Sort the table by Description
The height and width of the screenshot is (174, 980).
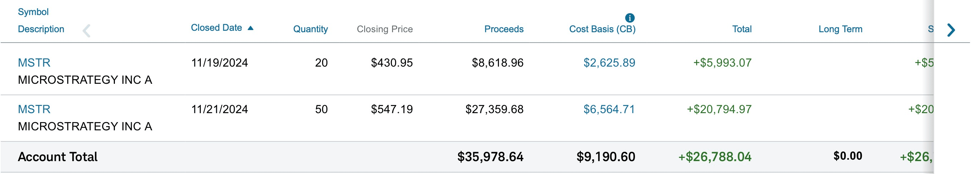41,29
